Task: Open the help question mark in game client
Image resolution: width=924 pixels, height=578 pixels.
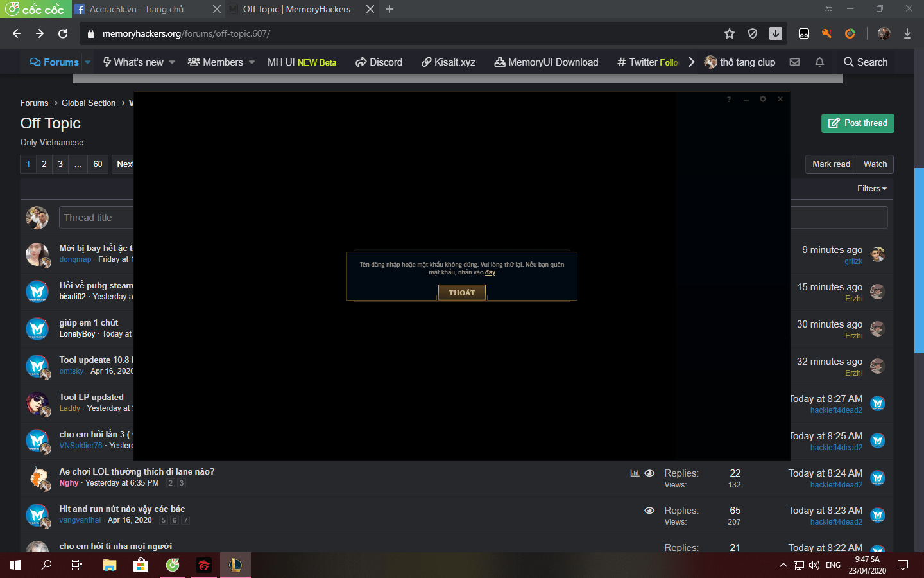Action: tap(729, 99)
